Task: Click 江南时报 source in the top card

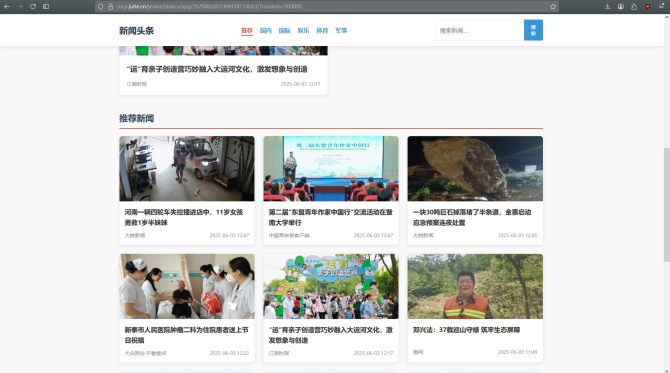Action: click(x=137, y=84)
